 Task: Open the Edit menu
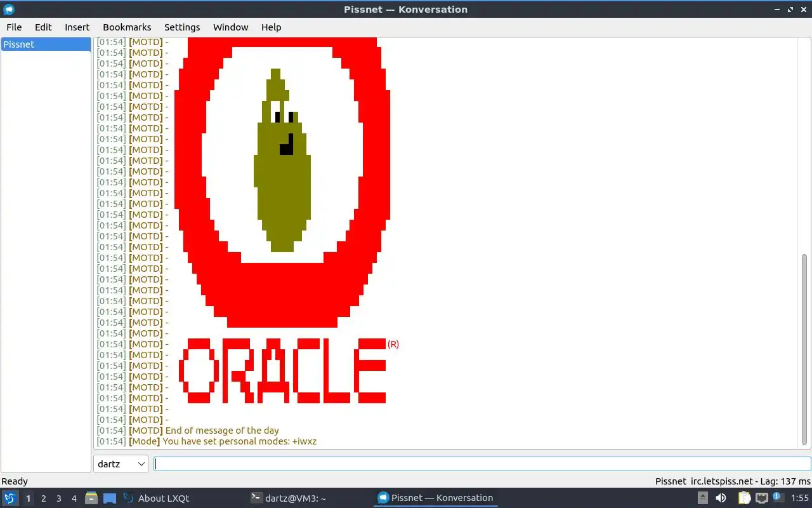click(43, 27)
